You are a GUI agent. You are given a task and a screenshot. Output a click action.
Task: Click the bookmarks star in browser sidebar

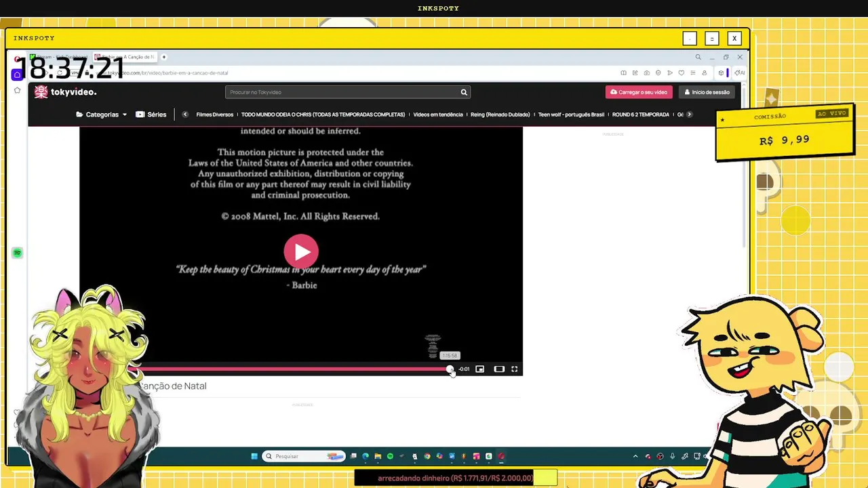[18, 90]
